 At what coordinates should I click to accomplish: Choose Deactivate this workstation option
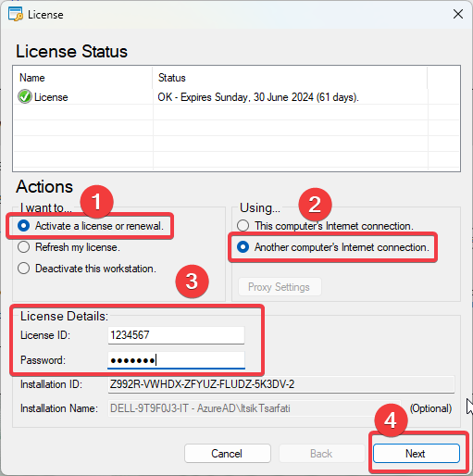87,269
